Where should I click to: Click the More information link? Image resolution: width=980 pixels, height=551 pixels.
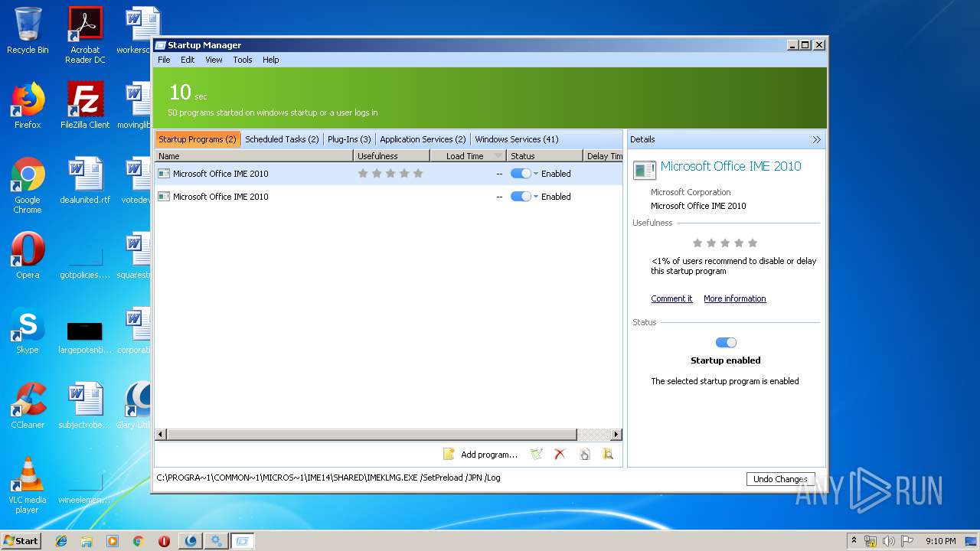(735, 298)
